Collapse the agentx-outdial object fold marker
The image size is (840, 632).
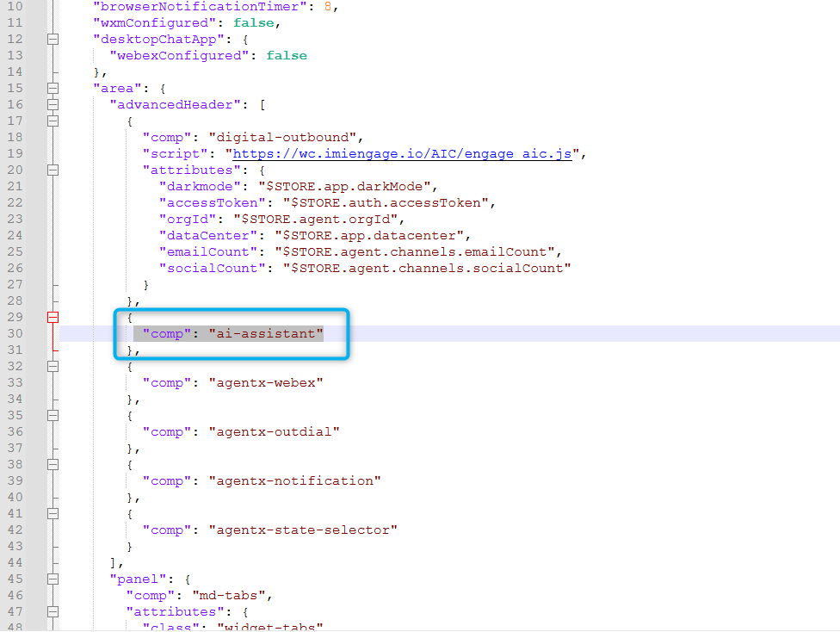[53, 415]
